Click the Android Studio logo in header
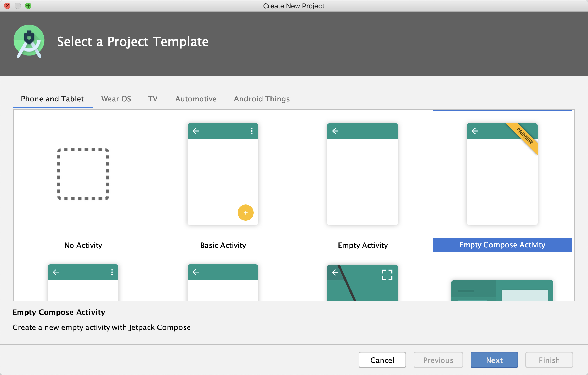Viewport: 588px width, 375px height. [x=29, y=41]
